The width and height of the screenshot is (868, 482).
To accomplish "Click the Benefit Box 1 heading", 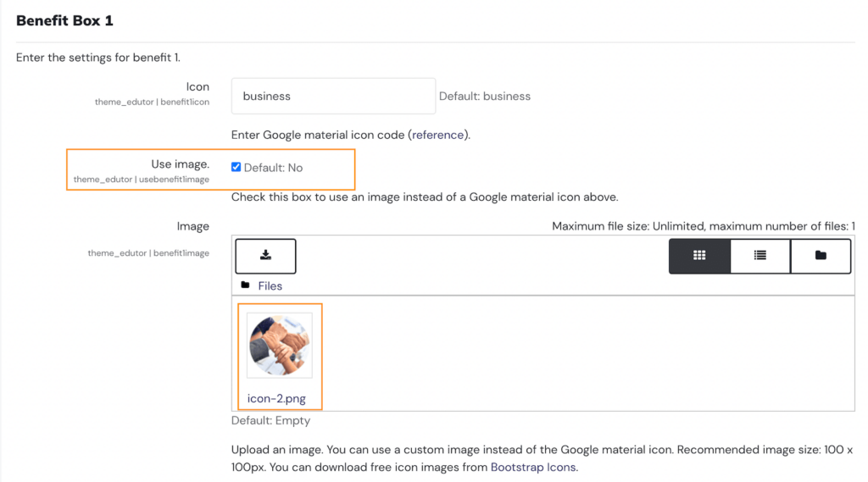I will [64, 21].
